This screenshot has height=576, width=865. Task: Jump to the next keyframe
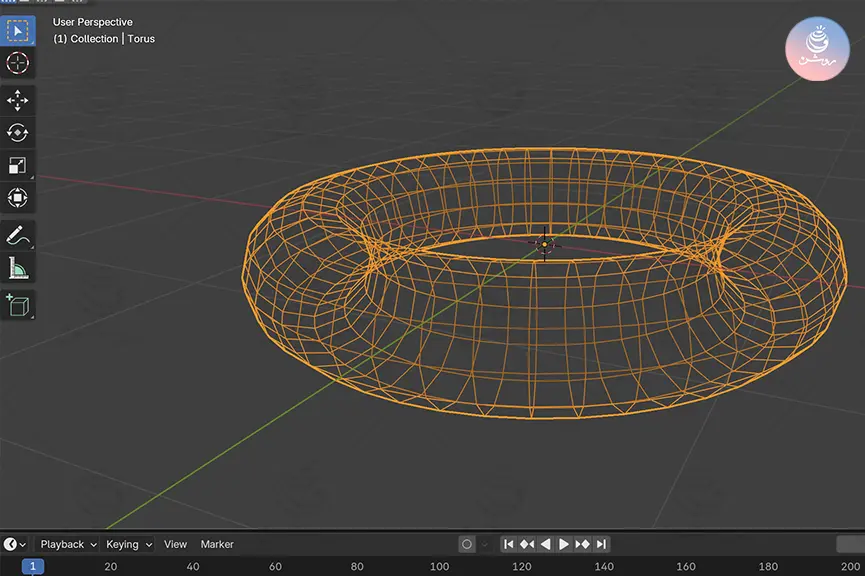point(583,545)
